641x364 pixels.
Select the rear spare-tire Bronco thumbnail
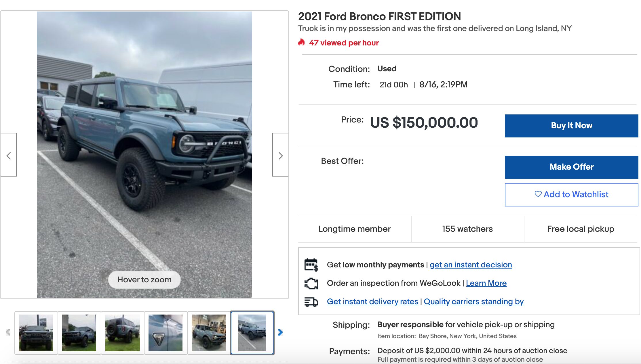[x=122, y=333]
